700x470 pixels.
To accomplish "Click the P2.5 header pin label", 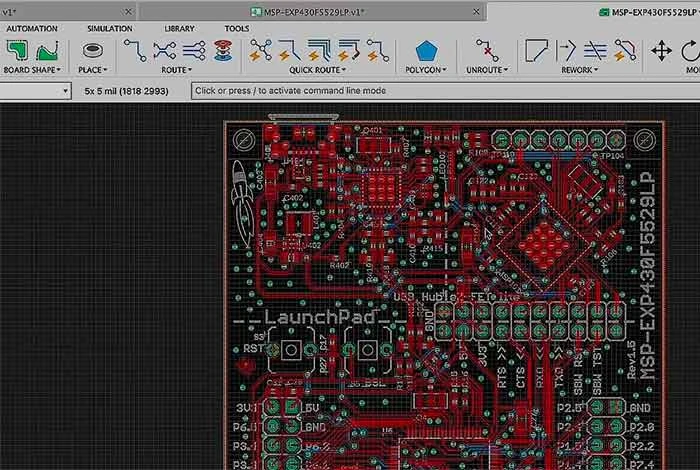I will [x=570, y=408].
